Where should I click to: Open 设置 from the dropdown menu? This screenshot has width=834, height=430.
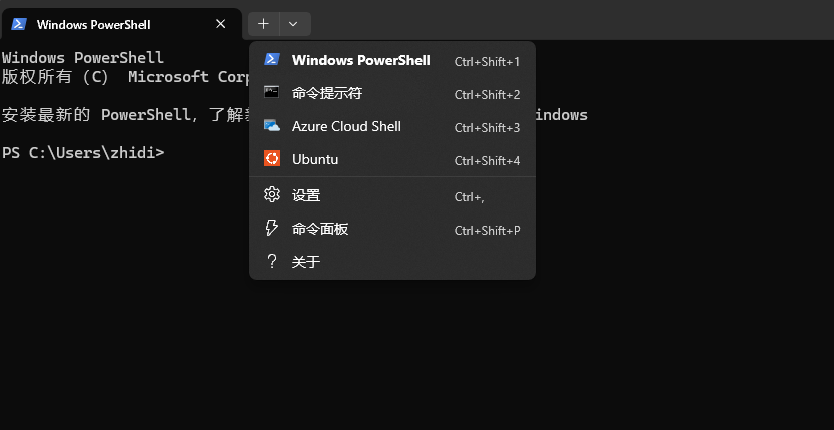[x=306, y=195]
